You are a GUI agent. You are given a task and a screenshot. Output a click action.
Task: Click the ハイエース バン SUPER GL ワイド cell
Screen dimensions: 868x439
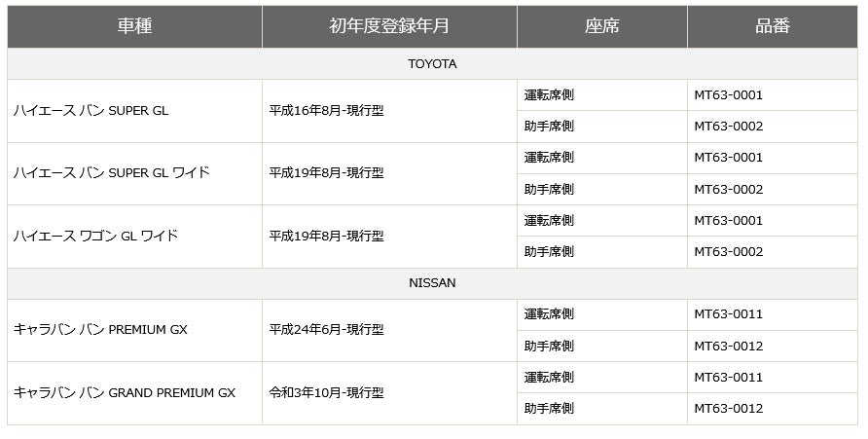coord(111,173)
